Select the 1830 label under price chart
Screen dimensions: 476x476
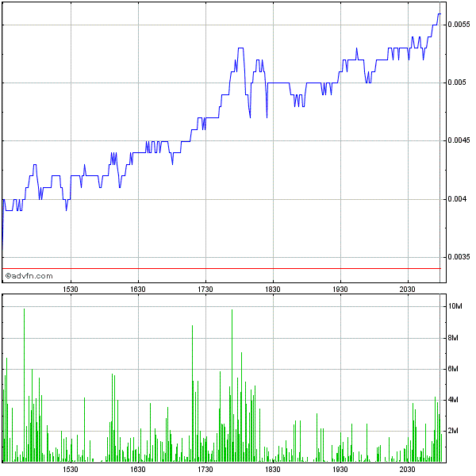(273, 290)
